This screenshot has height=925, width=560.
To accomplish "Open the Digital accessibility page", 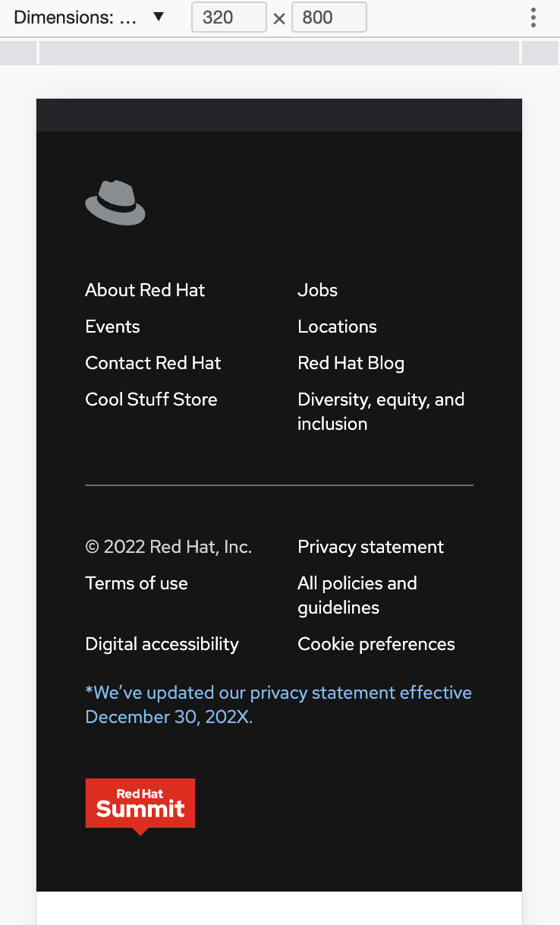I will (x=162, y=644).
